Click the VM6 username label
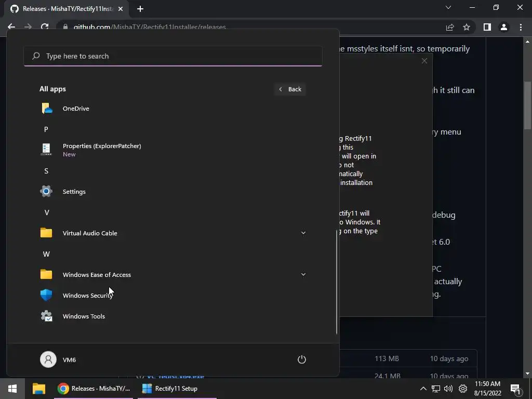The width and height of the screenshot is (532, 399). (x=69, y=360)
